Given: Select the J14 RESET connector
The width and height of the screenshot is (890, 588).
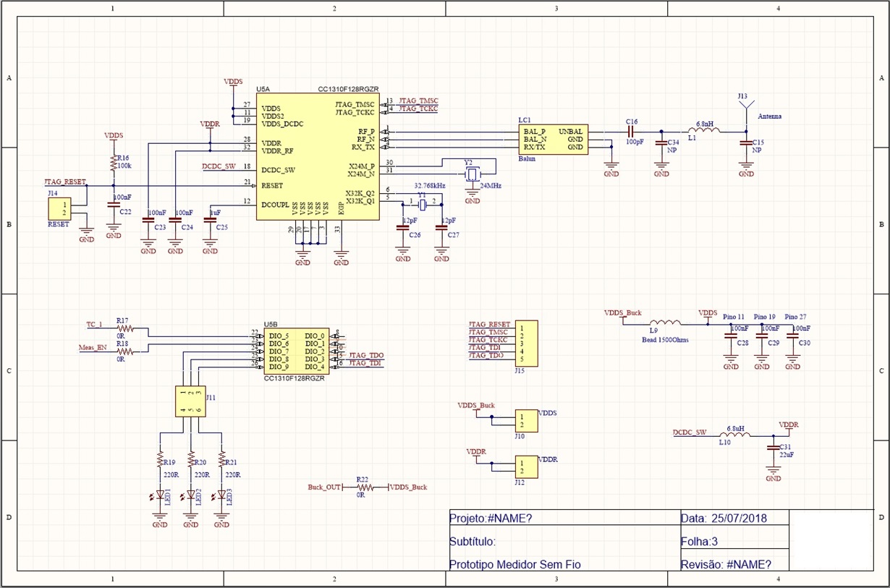Looking at the screenshot, I should 59,209.
